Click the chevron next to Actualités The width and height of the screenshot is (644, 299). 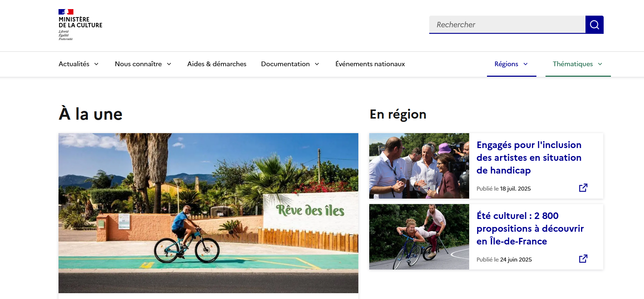96,64
